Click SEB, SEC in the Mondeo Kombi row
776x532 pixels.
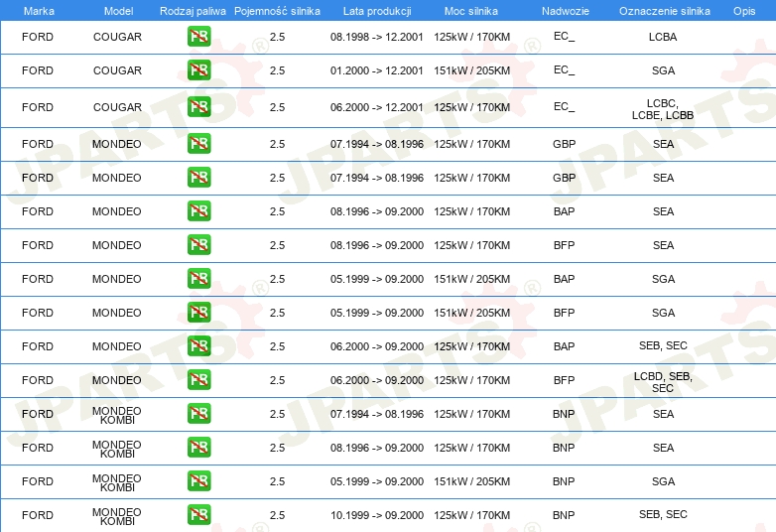[663, 514]
